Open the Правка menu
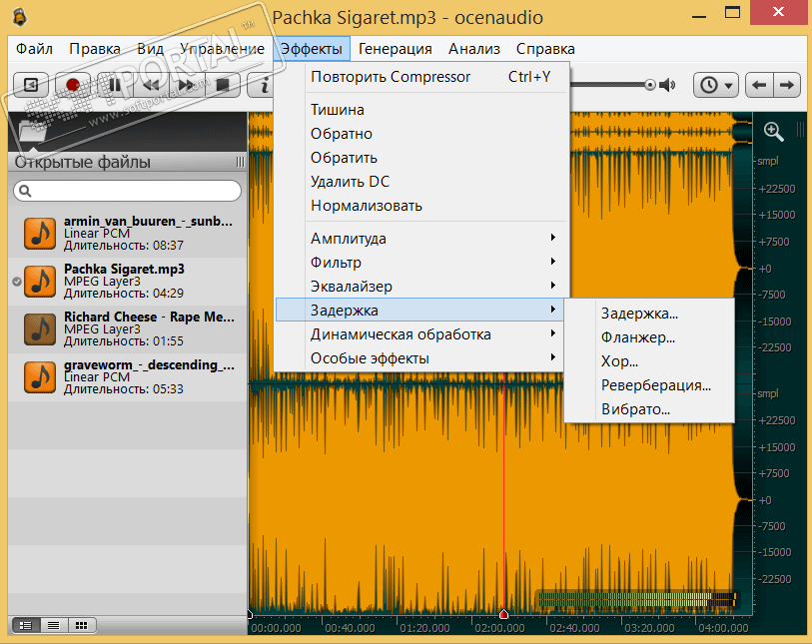The height and width of the screenshot is (644, 812). 95,49
